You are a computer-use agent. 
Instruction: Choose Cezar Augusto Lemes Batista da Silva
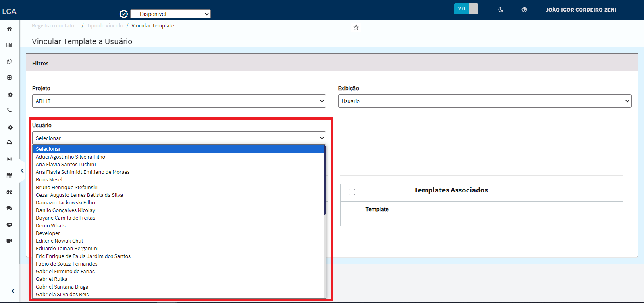(x=178, y=195)
